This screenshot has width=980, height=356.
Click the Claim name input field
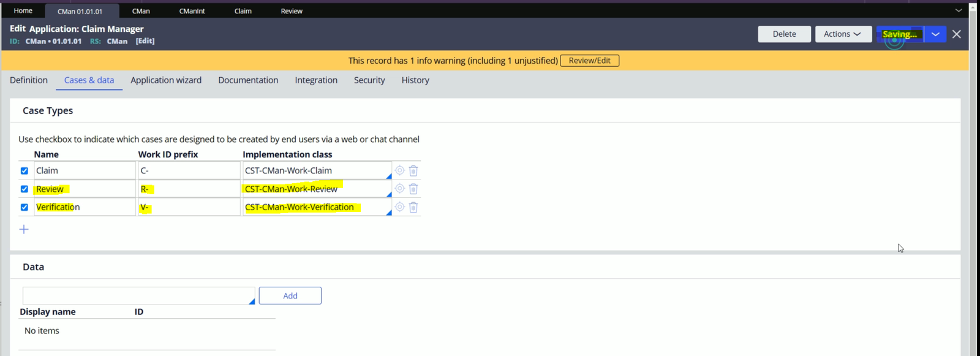(x=85, y=170)
